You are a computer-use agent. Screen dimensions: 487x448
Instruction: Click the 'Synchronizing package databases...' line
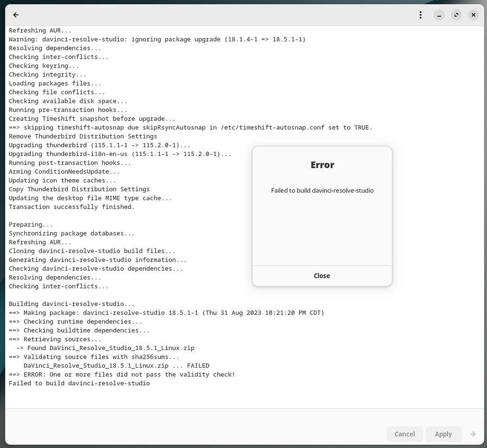pyautogui.click(x=71, y=234)
